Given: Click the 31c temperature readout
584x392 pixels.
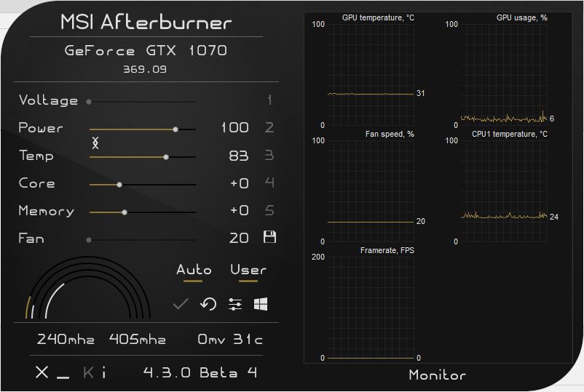Looking at the screenshot, I should tap(248, 339).
